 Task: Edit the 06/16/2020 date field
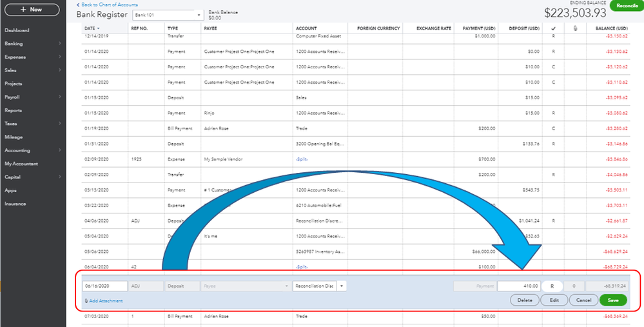[x=104, y=286]
